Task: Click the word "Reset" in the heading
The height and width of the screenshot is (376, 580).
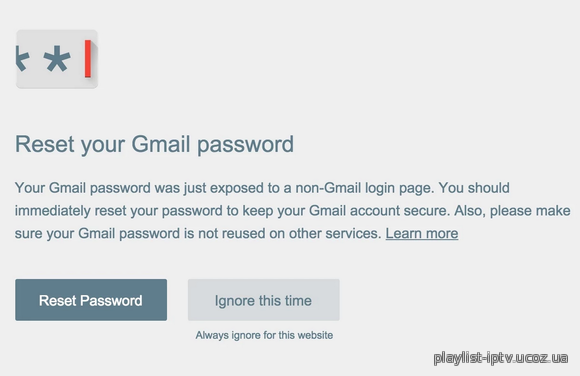Action: (44, 144)
